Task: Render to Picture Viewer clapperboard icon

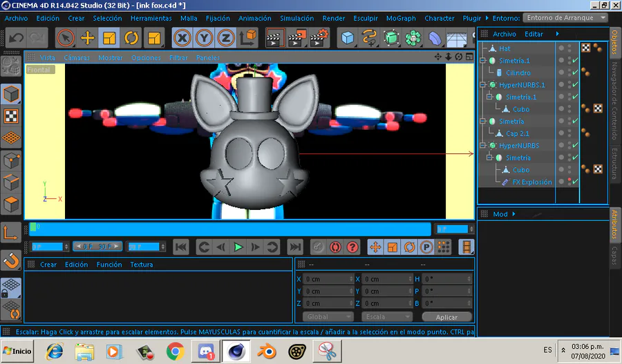Action: coord(297,38)
